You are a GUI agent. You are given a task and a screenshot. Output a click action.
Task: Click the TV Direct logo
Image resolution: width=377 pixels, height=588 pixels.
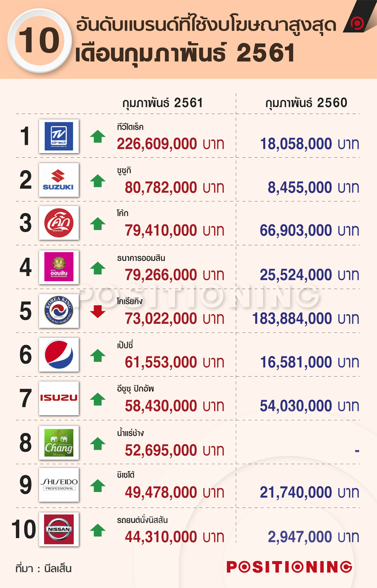pyautogui.click(x=59, y=136)
